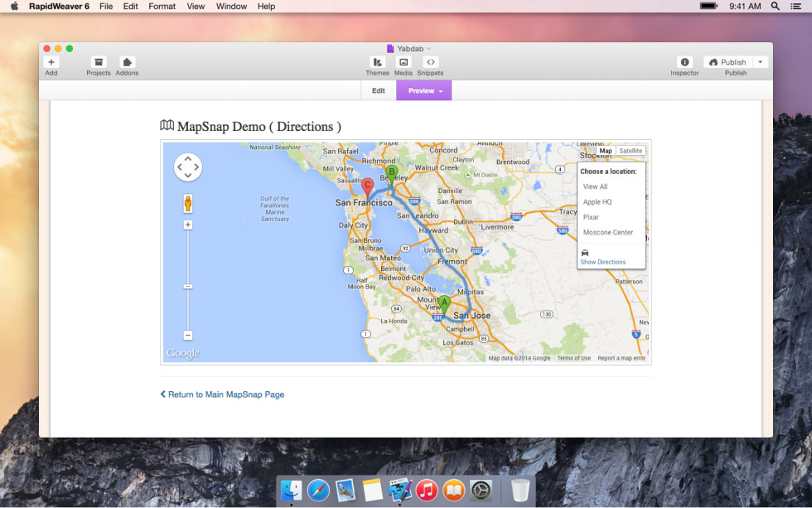
Task: Open System Preferences from the Dock
Action: tap(481, 491)
